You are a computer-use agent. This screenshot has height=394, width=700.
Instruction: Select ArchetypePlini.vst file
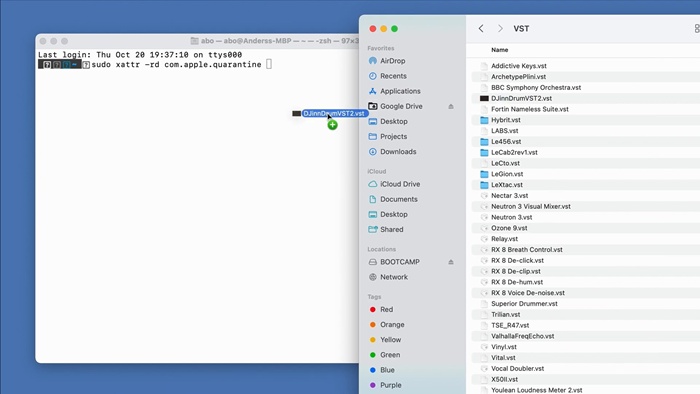pyautogui.click(x=518, y=77)
